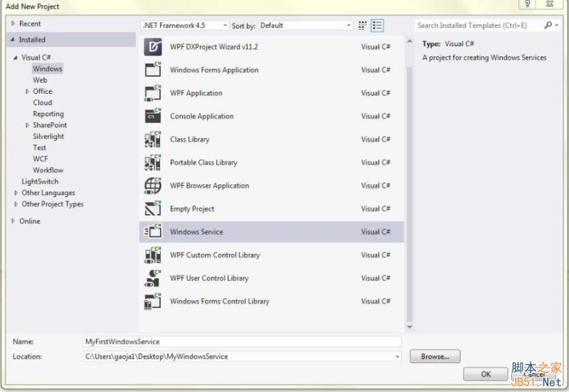Select the Empty Project template name

tap(192, 208)
